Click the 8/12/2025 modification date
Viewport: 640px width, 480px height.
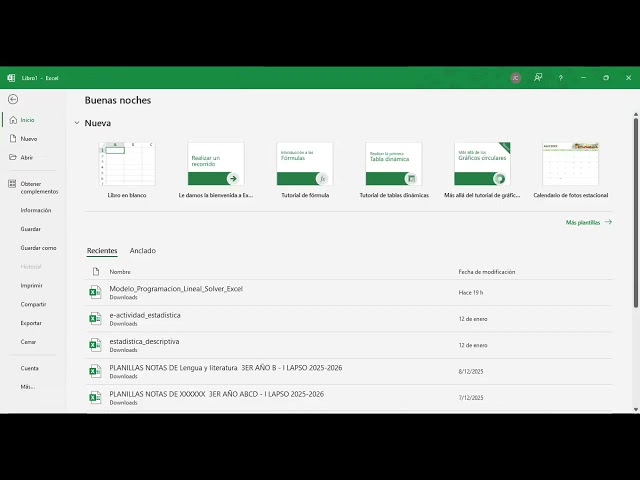(x=471, y=371)
